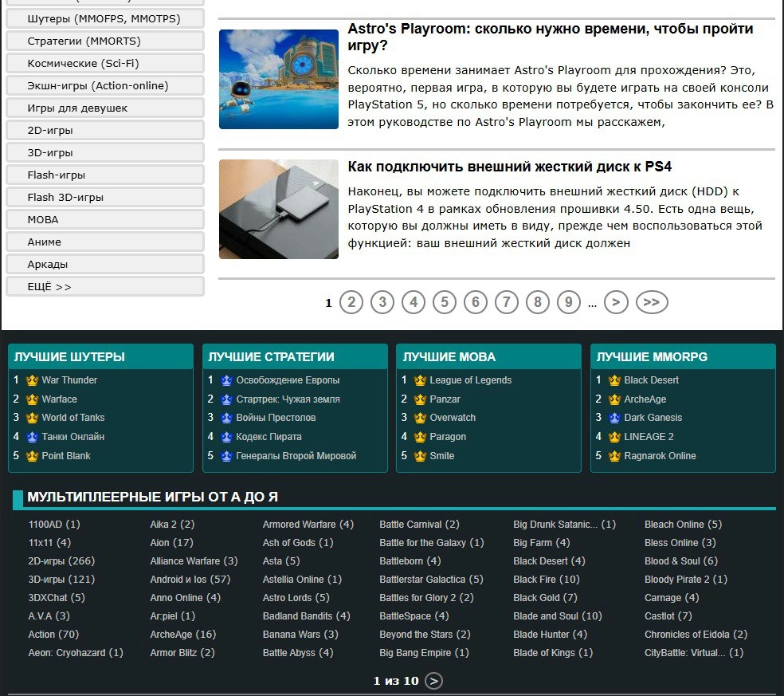The height and width of the screenshot is (696, 784).
Task: Click the crown icon beside Black Desert ranking
Action: point(614,380)
